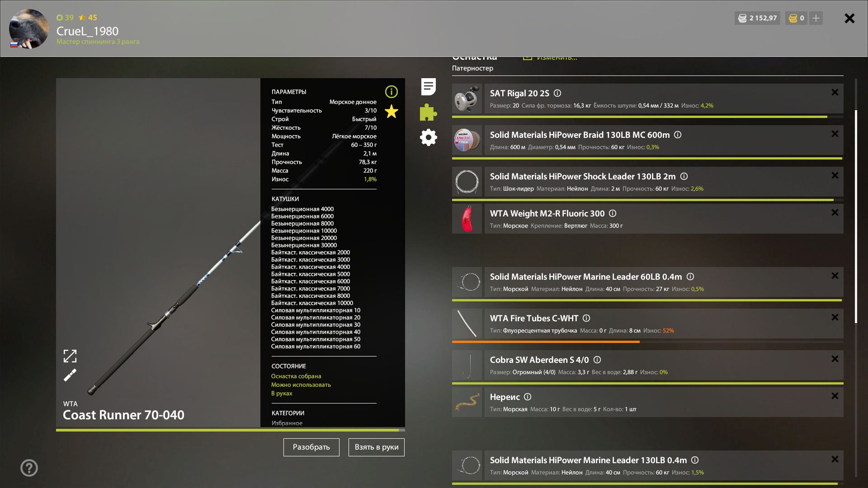Click the rig list scrollbar
This screenshot has width=868, height=488.
click(856, 217)
